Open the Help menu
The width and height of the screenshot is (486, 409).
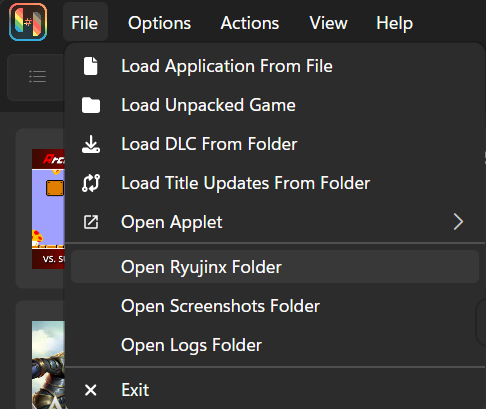click(x=394, y=23)
